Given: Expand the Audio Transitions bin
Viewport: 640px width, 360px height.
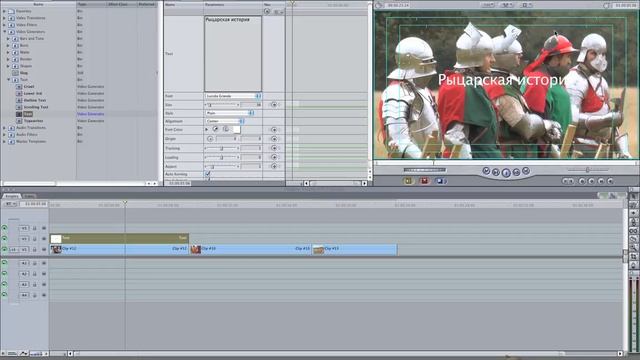Looking at the screenshot, I should [4, 128].
